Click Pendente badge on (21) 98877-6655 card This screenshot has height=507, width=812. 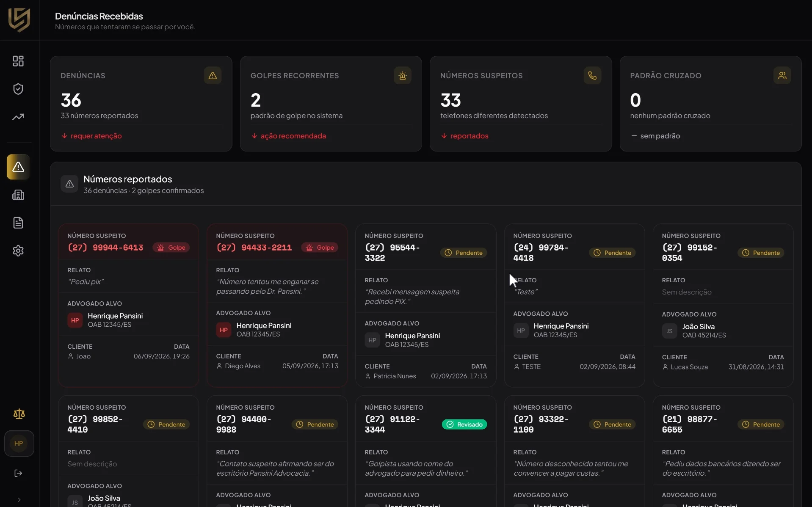[761, 424]
